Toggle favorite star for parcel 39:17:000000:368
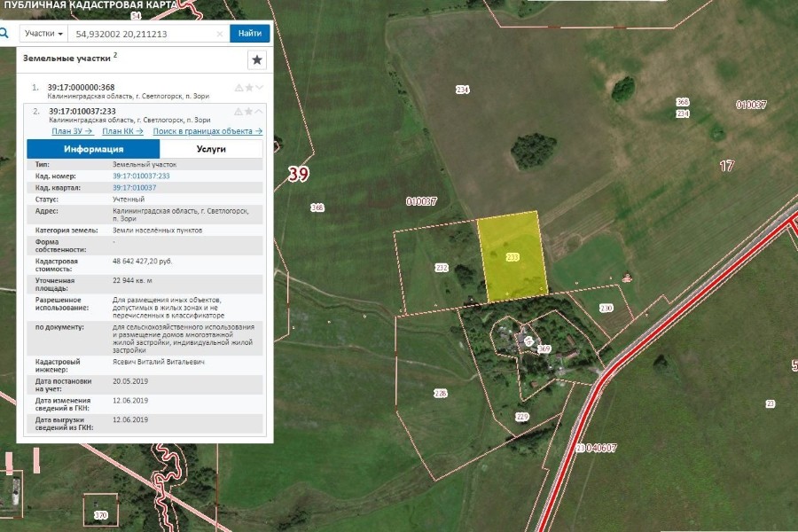798x532 pixels. pyautogui.click(x=249, y=87)
